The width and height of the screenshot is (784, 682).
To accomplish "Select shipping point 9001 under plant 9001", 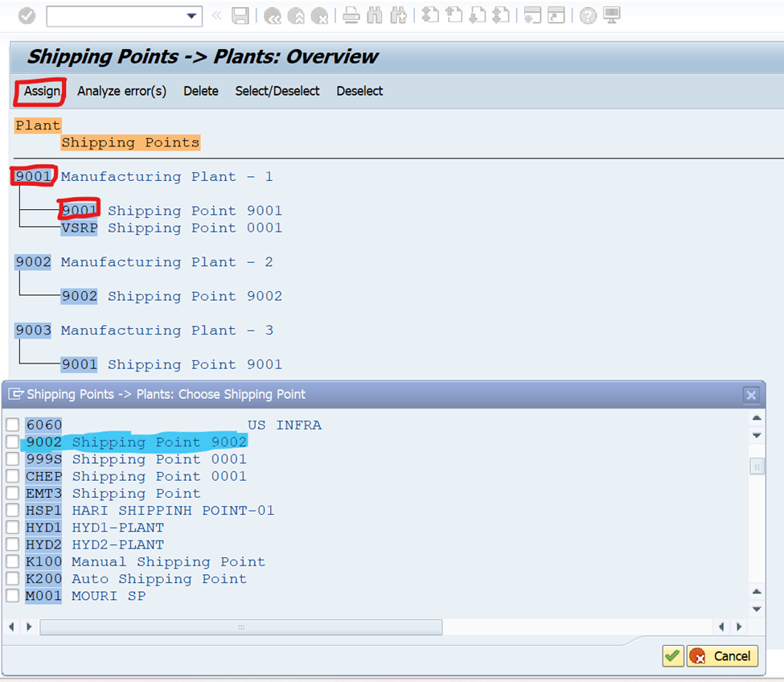I will [79, 211].
